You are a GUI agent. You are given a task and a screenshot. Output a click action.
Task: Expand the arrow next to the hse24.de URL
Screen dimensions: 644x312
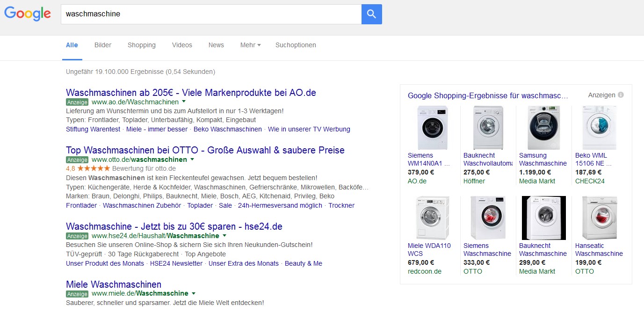tap(224, 236)
